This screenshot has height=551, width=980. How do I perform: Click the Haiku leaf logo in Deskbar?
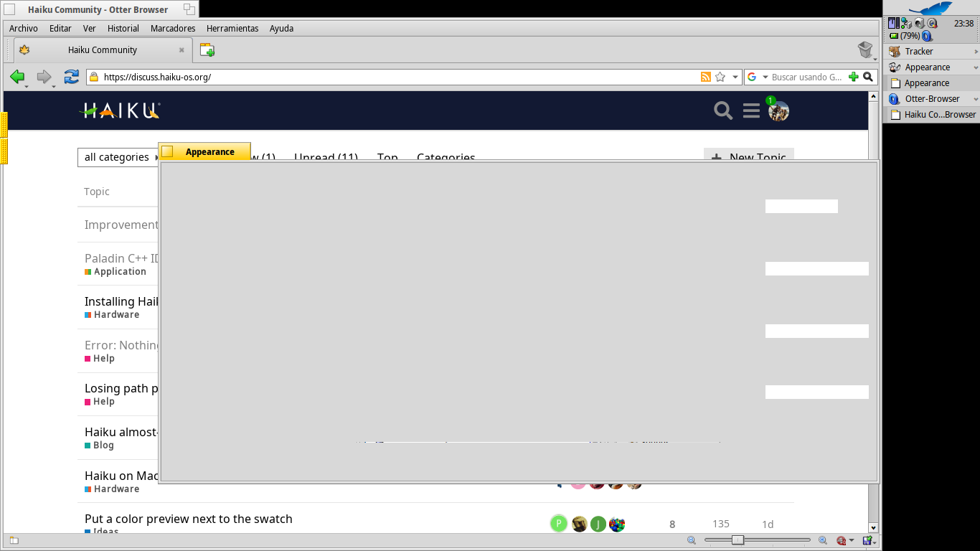point(930,8)
